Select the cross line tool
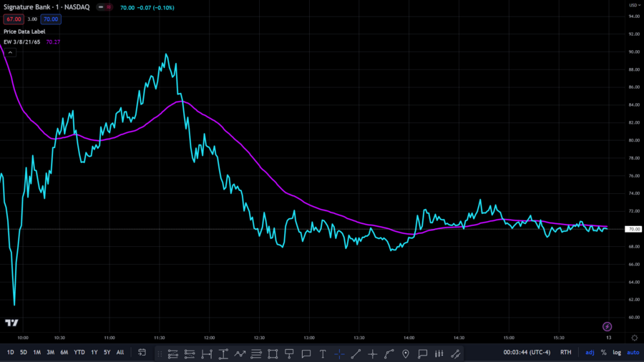The image size is (644, 362). click(373, 354)
